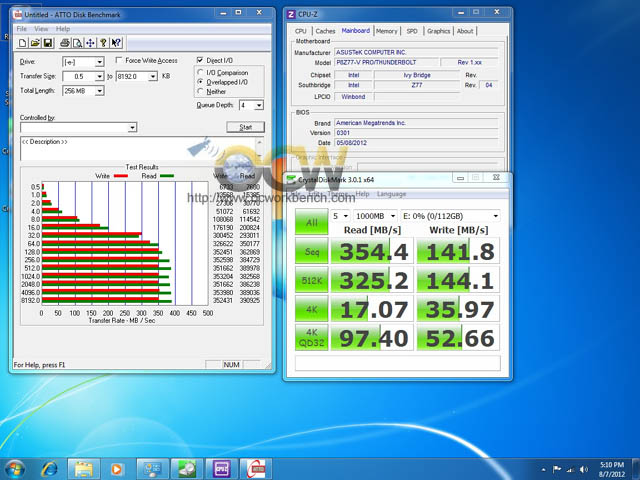Click the Start button in ATTO

point(246,127)
